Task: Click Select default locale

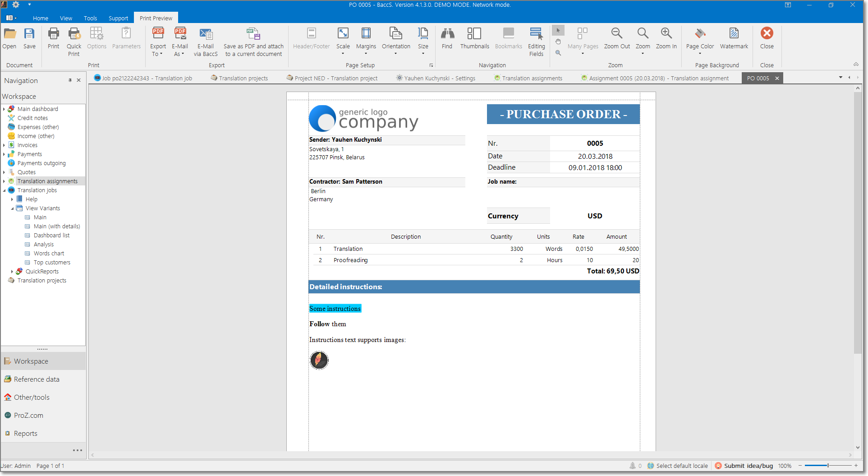Action: (x=678, y=466)
